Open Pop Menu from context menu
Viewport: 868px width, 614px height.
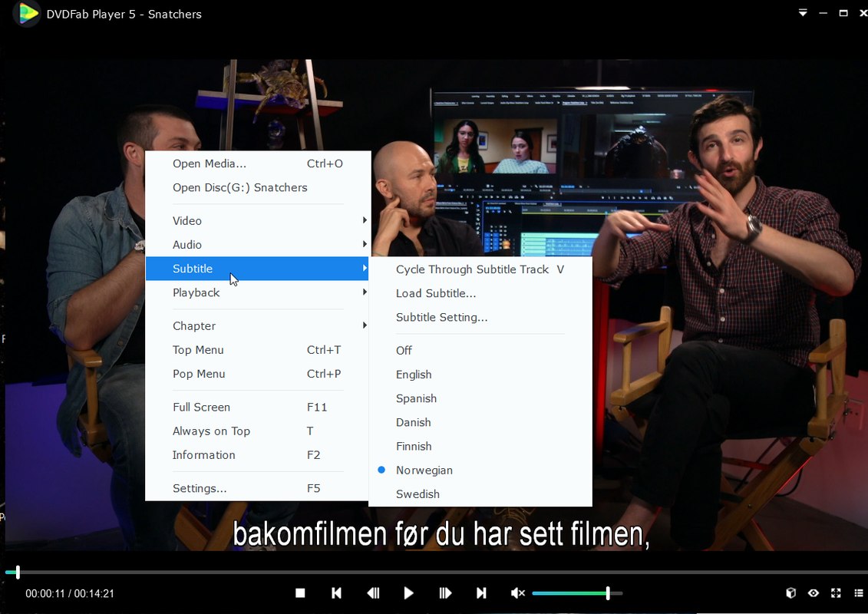(x=257, y=374)
